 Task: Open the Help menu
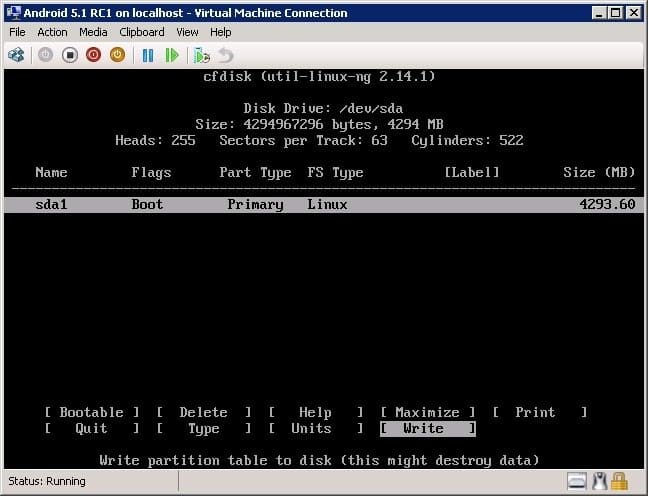(221, 32)
